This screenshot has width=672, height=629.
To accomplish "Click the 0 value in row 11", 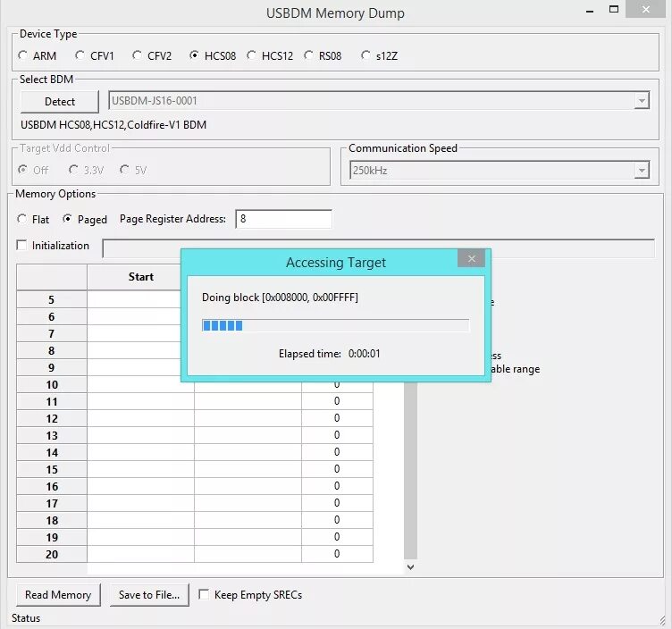I will click(x=337, y=401).
